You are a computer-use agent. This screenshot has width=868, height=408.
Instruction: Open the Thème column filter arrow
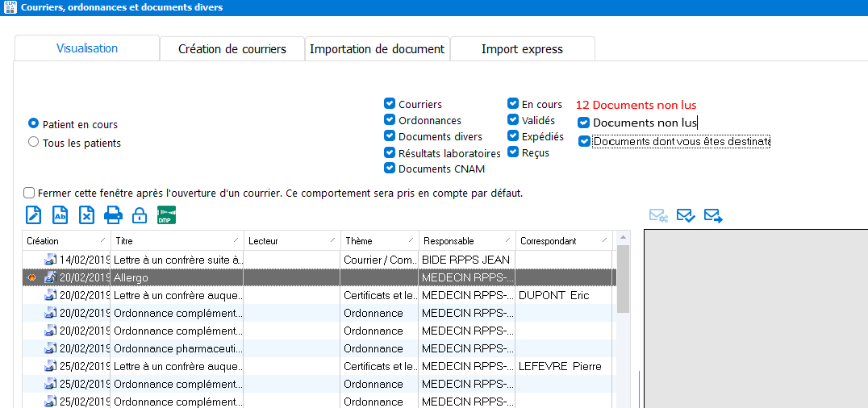(x=411, y=241)
